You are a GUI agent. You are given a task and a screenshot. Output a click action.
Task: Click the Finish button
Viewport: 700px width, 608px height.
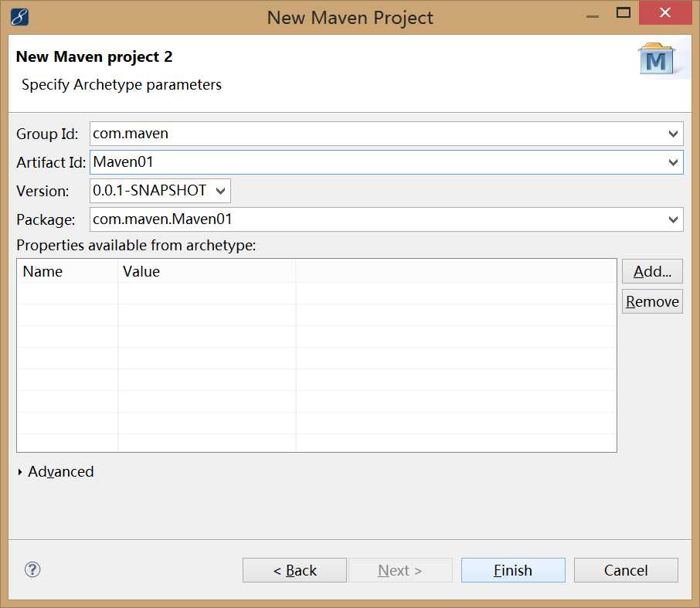point(513,570)
